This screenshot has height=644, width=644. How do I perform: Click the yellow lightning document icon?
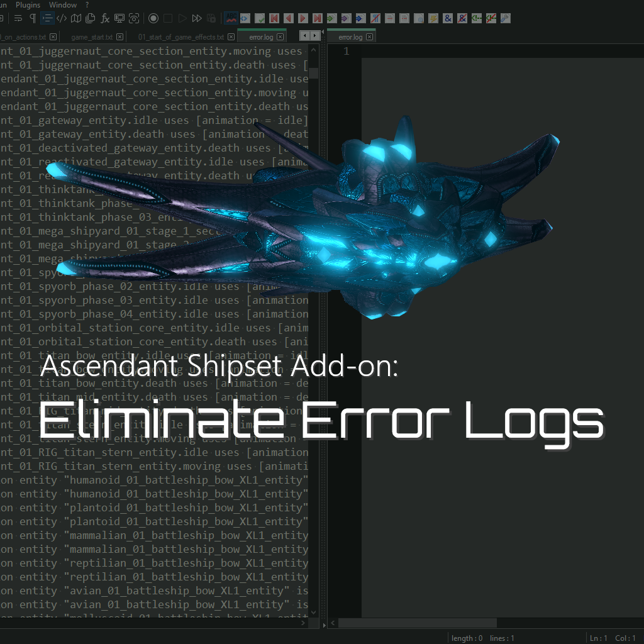tap(433, 18)
